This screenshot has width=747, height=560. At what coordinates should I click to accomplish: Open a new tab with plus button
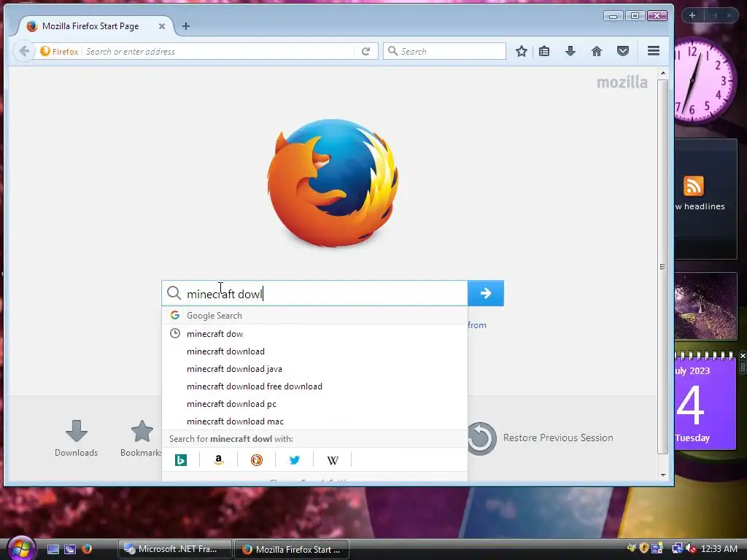186,26
